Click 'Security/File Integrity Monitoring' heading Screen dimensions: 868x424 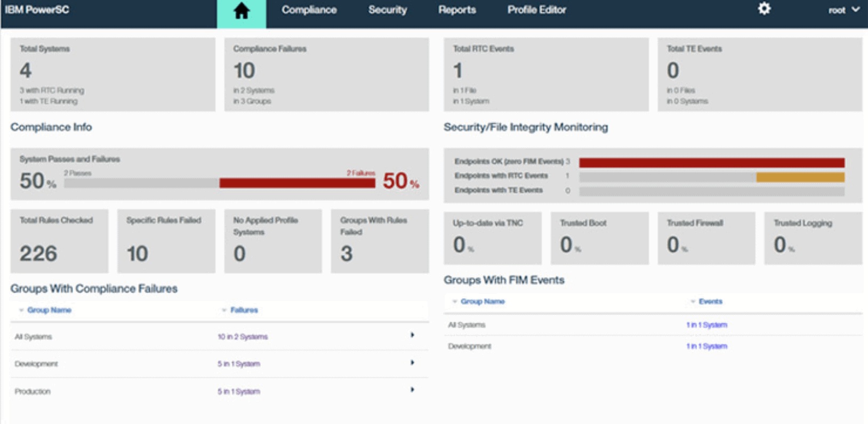[x=526, y=127]
